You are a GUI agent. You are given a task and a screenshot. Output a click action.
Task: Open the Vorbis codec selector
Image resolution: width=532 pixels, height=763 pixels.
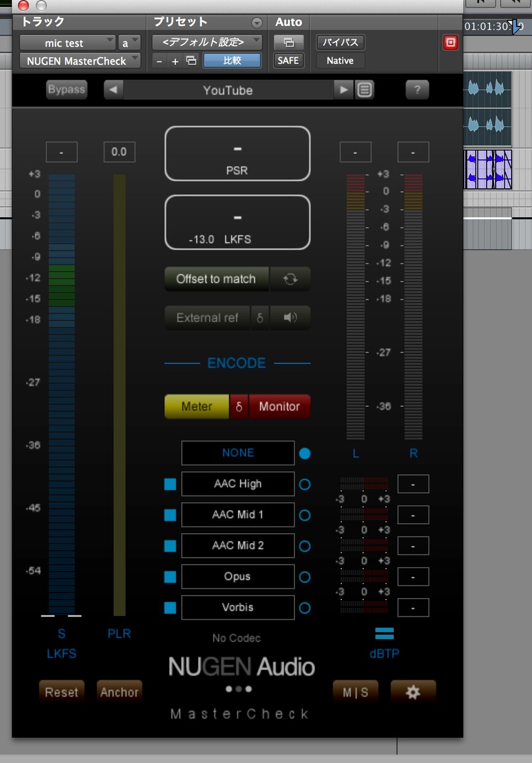pyautogui.click(x=238, y=607)
